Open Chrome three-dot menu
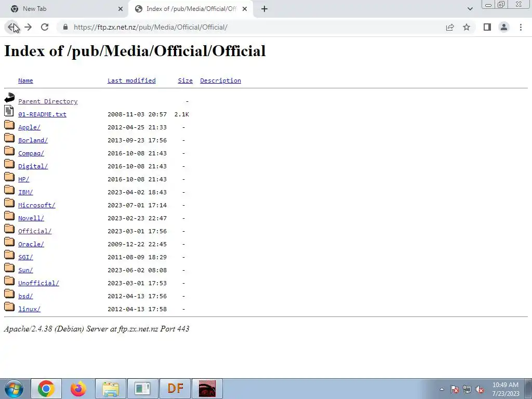Image resolution: width=532 pixels, height=399 pixels. coord(521,27)
